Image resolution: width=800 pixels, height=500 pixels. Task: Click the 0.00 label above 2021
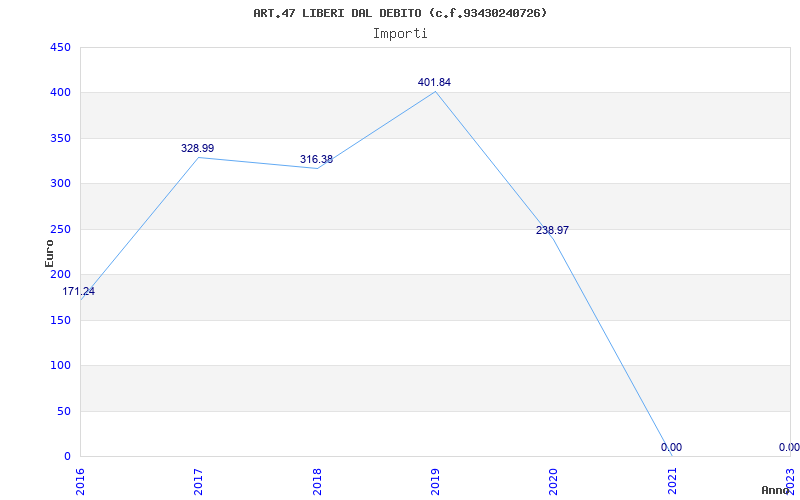coord(671,447)
